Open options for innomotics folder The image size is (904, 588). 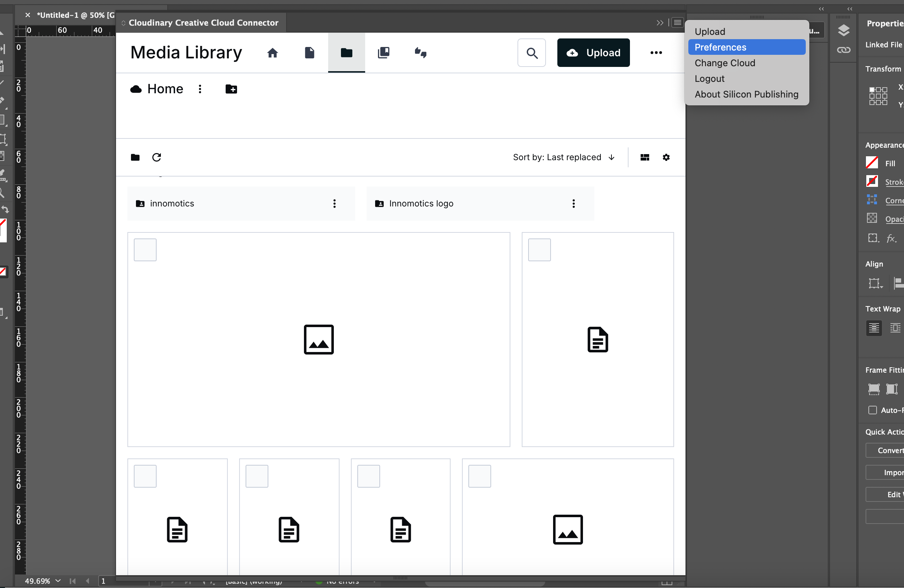pyautogui.click(x=334, y=204)
